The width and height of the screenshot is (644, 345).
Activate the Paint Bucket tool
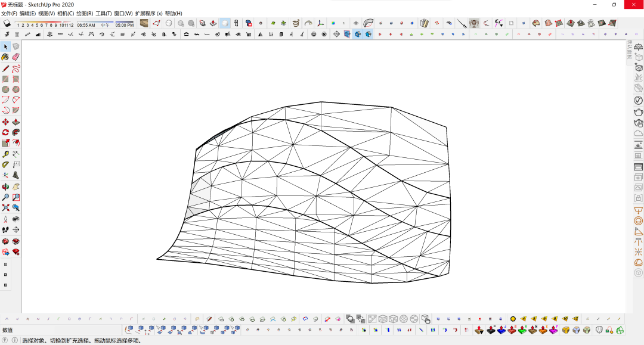click(x=5, y=57)
